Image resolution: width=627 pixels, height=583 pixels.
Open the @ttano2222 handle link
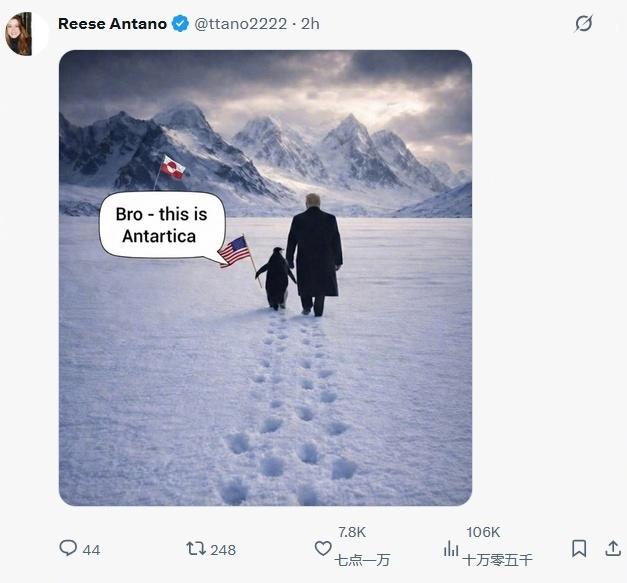click(x=240, y=24)
